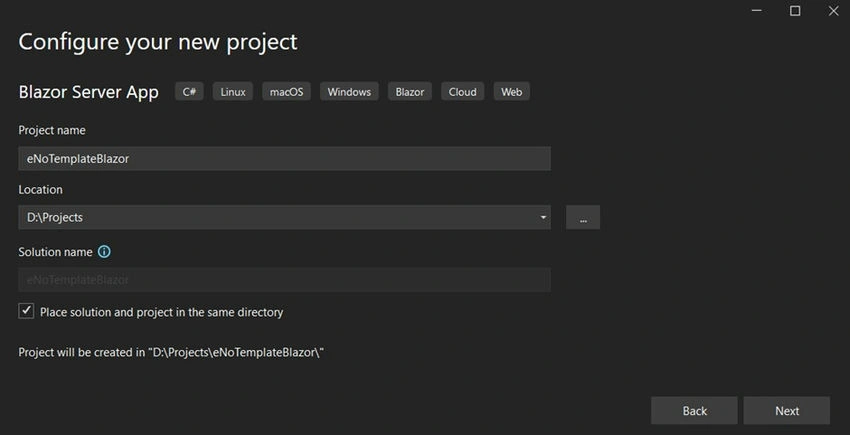Image resolution: width=850 pixels, height=435 pixels.
Task: Minimize the dialog window
Action: tap(757, 11)
